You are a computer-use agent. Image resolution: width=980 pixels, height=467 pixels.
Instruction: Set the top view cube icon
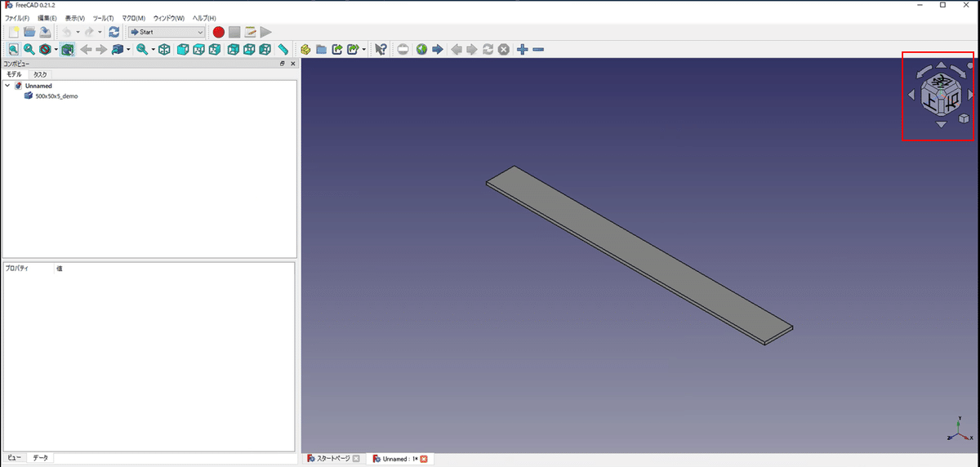pyautogui.click(x=198, y=50)
